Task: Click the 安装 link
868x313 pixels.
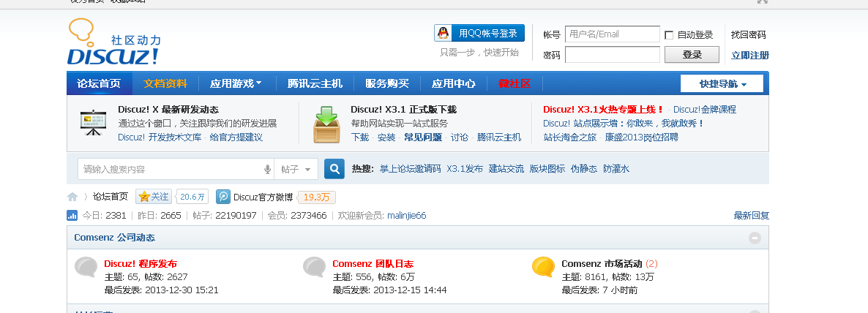Action: 386,137
